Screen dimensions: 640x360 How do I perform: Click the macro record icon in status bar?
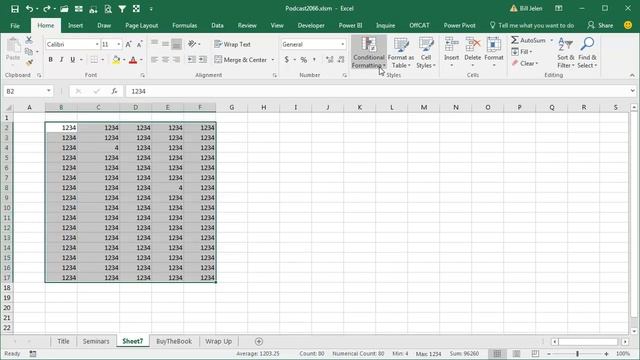33,353
